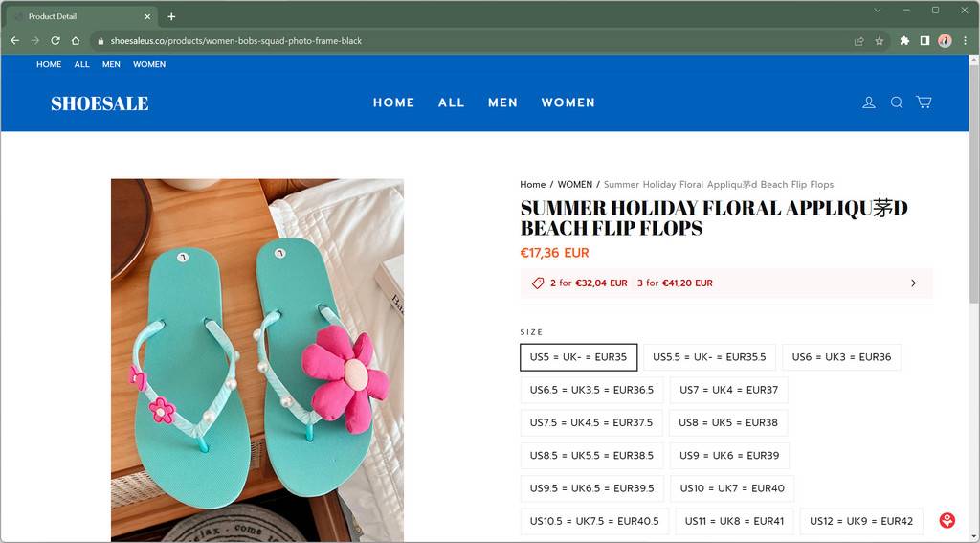The image size is (980, 543).
Task: Bookmark this page with the star icon
Action: (880, 41)
